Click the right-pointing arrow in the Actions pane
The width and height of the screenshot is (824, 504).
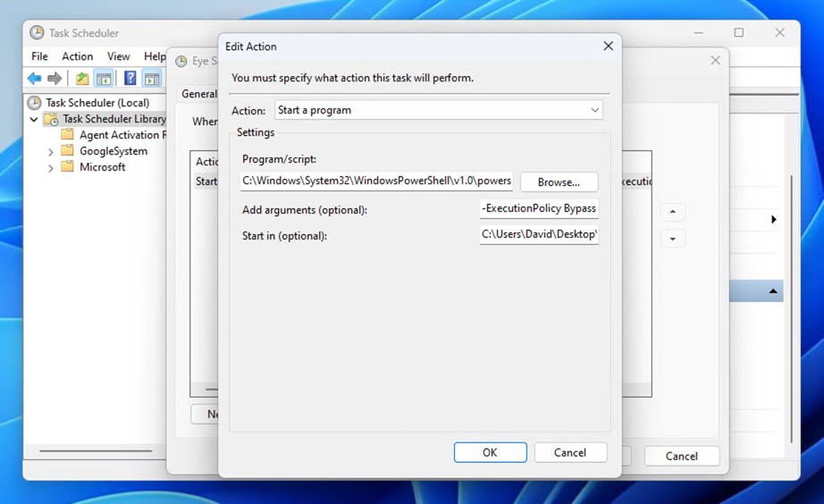click(x=774, y=219)
